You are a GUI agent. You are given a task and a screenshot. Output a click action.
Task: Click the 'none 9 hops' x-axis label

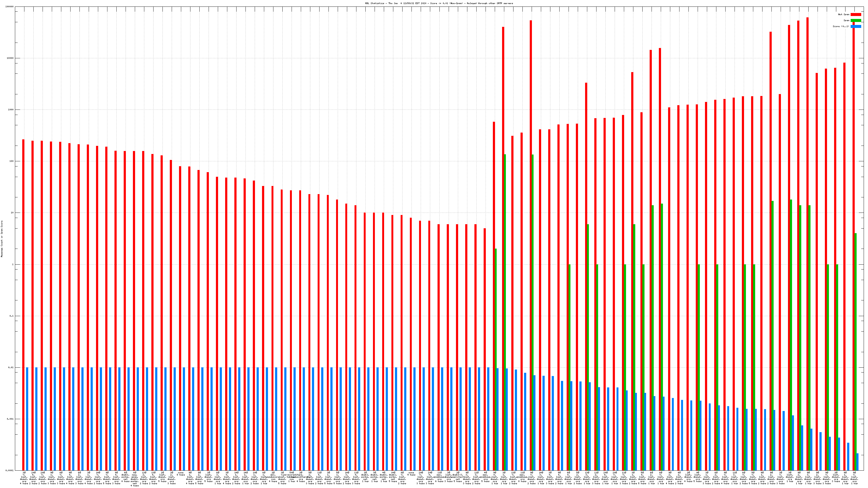click(411, 474)
